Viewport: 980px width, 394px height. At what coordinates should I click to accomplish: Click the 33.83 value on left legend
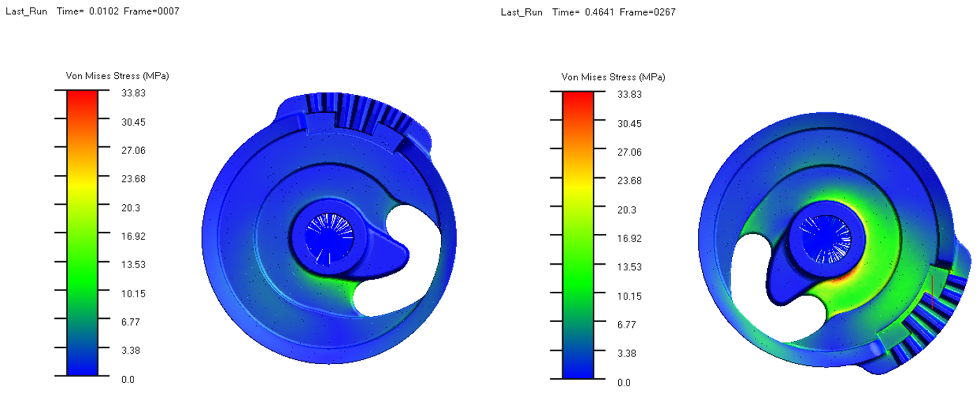[133, 93]
